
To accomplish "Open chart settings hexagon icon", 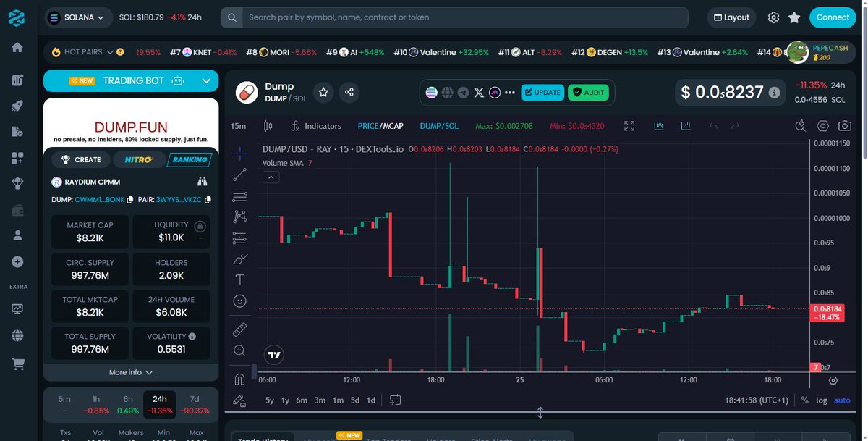I will [823, 126].
